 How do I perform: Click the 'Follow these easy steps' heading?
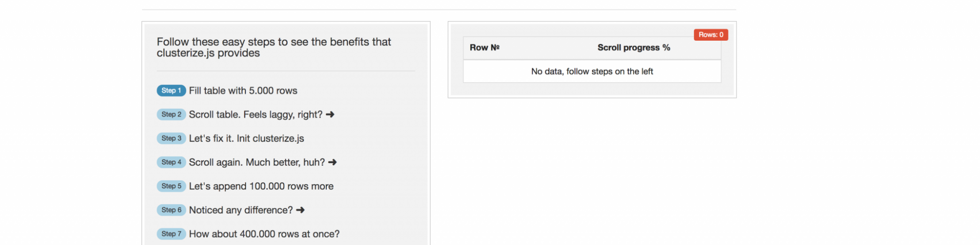tap(273, 48)
